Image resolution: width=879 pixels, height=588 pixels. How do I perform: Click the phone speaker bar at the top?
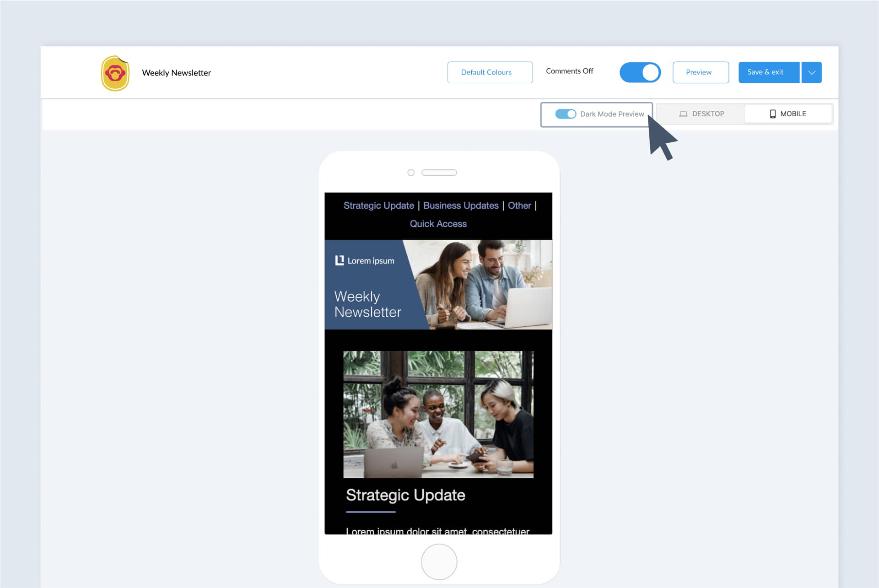(x=439, y=173)
